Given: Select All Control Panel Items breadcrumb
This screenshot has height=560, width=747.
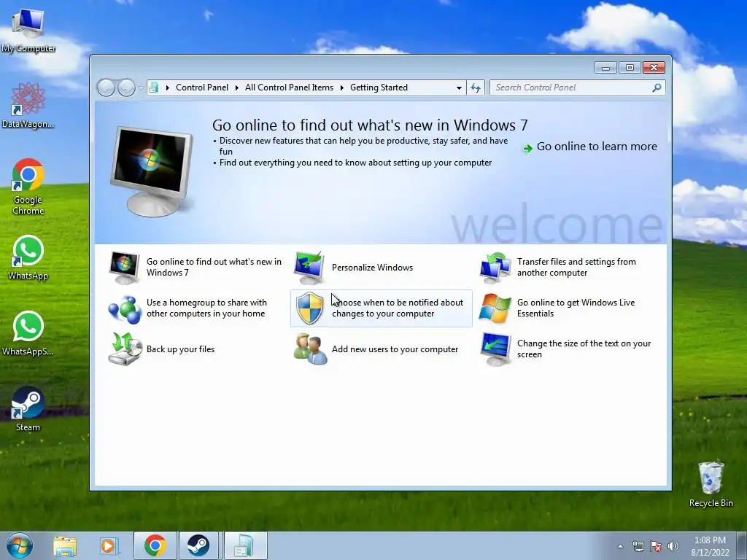Looking at the screenshot, I should tap(289, 87).
